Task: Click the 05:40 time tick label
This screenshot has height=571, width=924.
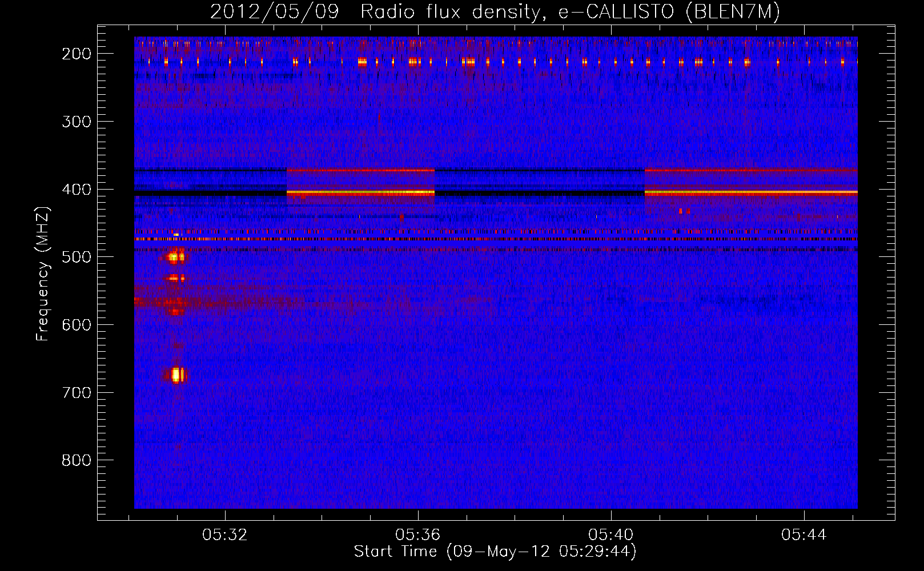Action: 611,534
